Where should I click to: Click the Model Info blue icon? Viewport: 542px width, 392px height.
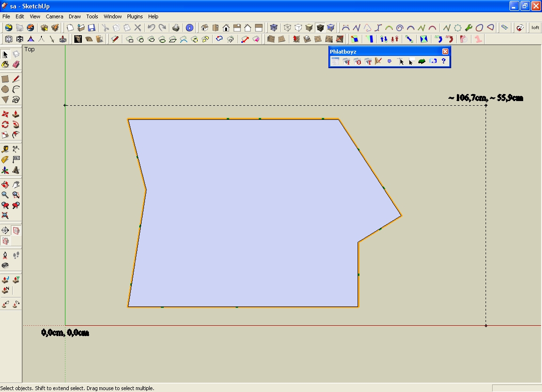(x=190, y=28)
